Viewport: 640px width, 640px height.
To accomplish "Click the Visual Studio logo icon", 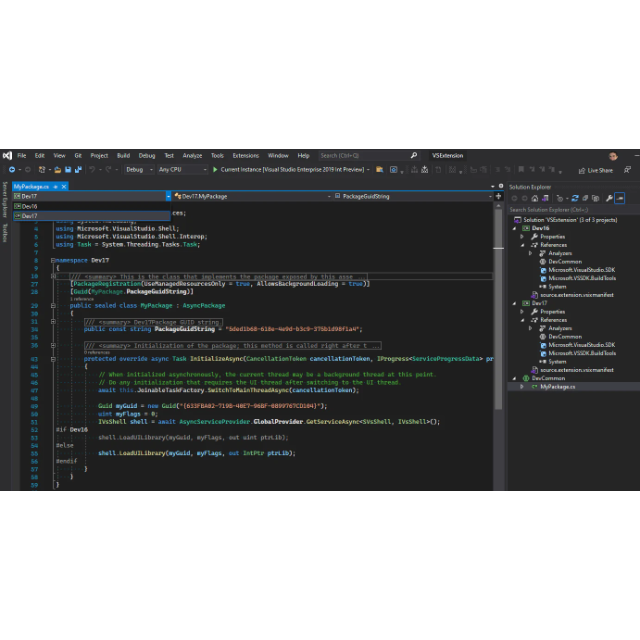I will pyautogui.click(x=7, y=156).
